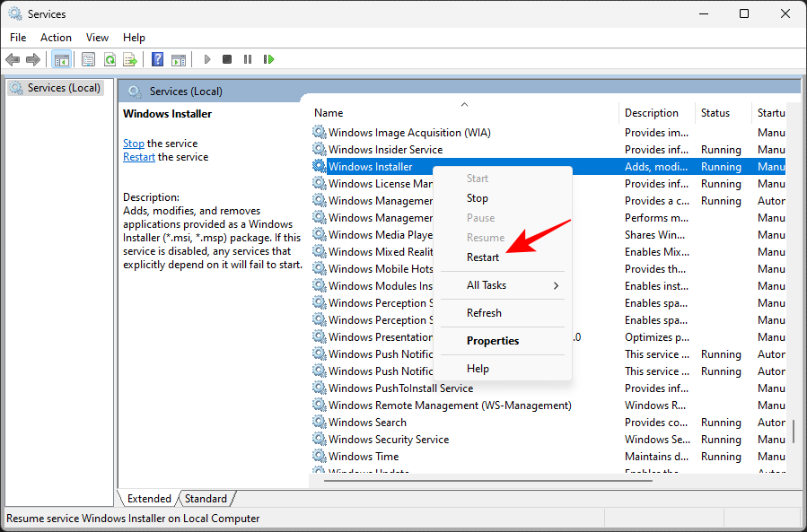The width and height of the screenshot is (807, 532).
Task: Open properties using the toolbar properties icon
Action: click(87, 59)
